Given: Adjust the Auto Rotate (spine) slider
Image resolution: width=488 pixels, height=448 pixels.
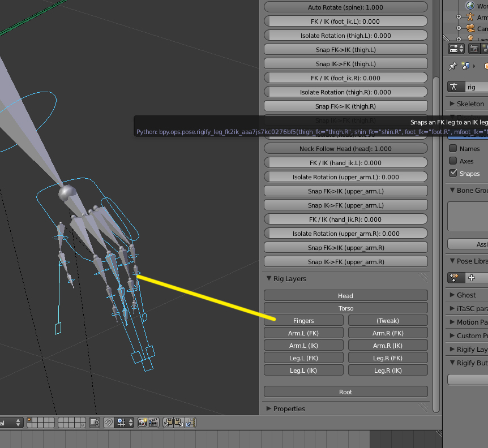Looking at the screenshot, I should tap(346, 7).
